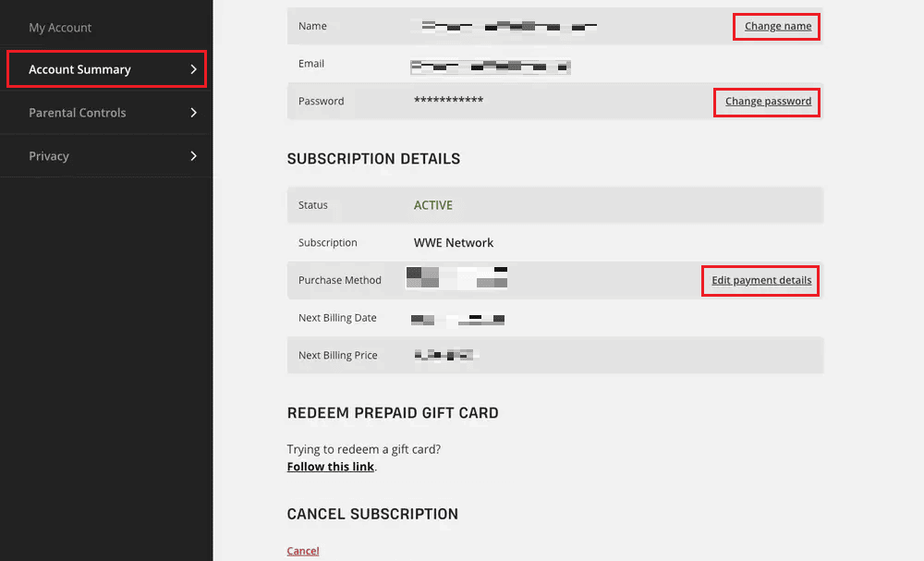Click the Change password link

point(768,101)
